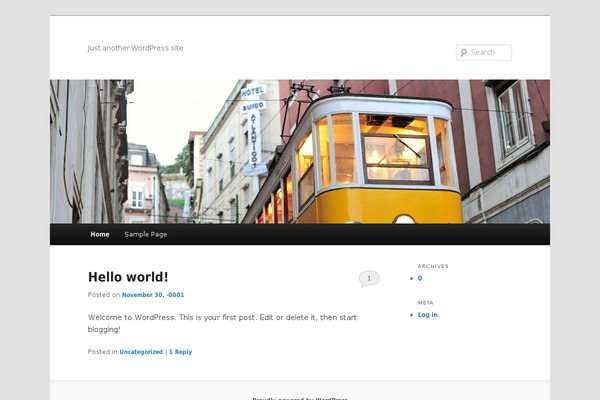The height and width of the screenshot is (400, 600).
Task: Click the tram header image
Action: click(300, 152)
